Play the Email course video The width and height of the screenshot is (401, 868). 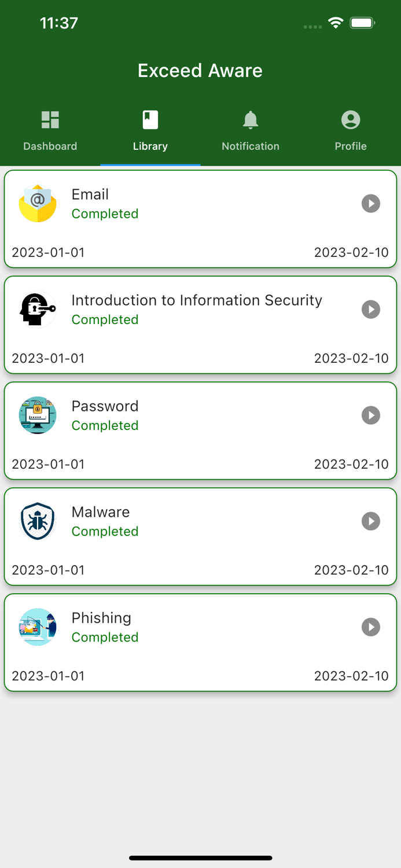pyautogui.click(x=371, y=203)
